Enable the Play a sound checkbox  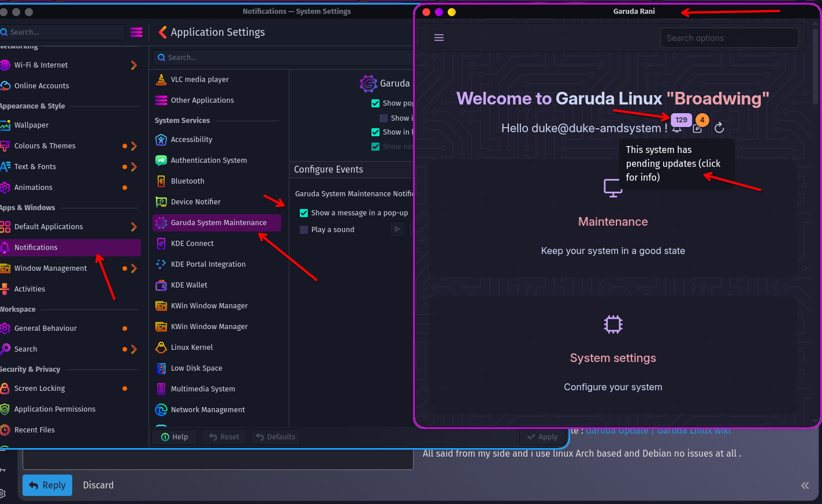click(x=304, y=230)
